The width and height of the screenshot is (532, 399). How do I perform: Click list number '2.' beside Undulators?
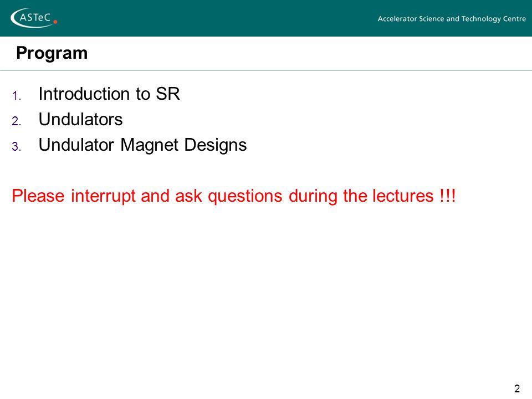(x=17, y=121)
